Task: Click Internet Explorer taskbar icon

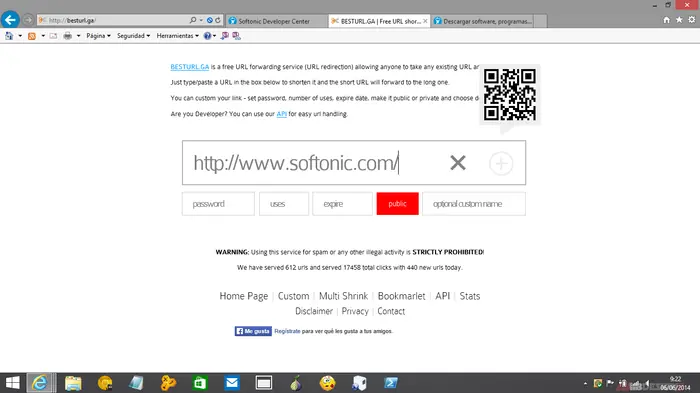Action: 41,383
